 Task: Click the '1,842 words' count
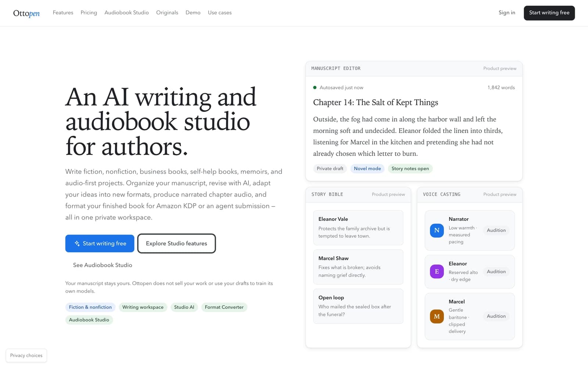[501, 88]
